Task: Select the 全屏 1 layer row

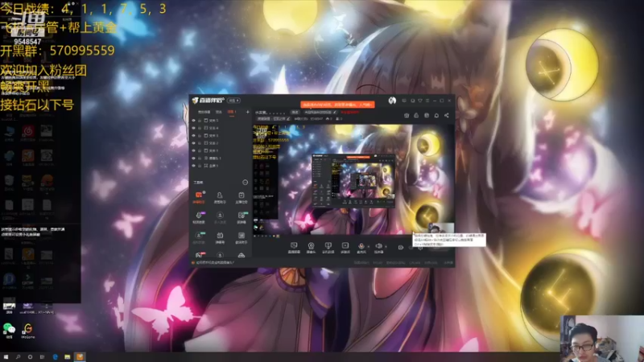Action: [221, 166]
